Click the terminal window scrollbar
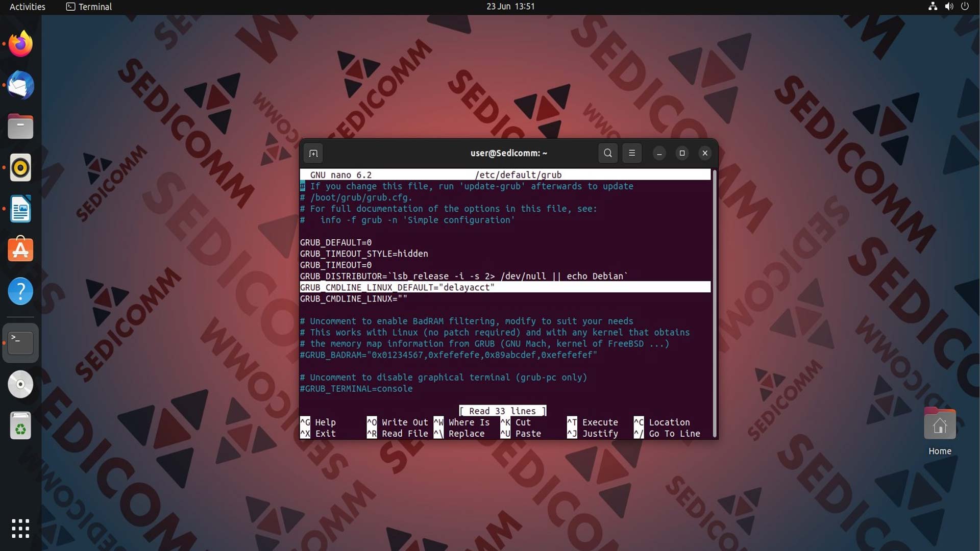This screenshot has height=551, width=980. (x=714, y=303)
